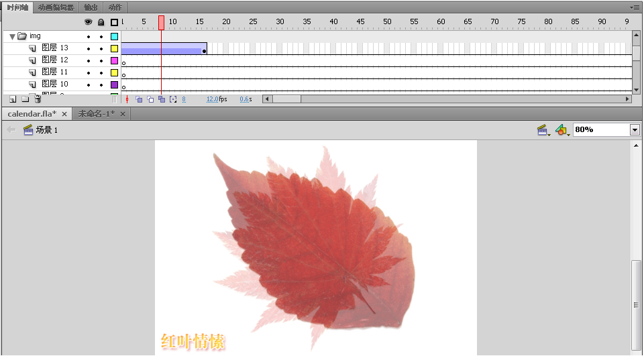Enable the onion skin button
Viewport: 644px width, 356px height.
pos(139,99)
